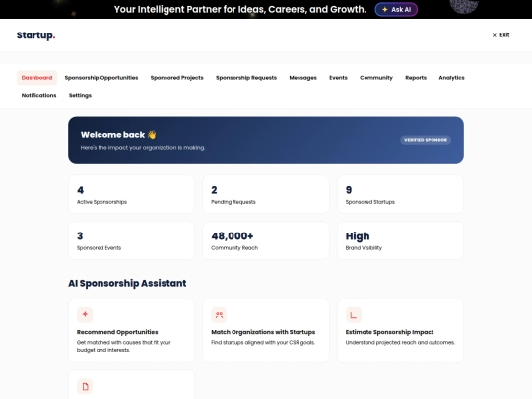The width and height of the screenshot is (532, 399).
Task: Select the Active Sponsorships stat card
Action: pyautogui.click(x=132, y=194)
